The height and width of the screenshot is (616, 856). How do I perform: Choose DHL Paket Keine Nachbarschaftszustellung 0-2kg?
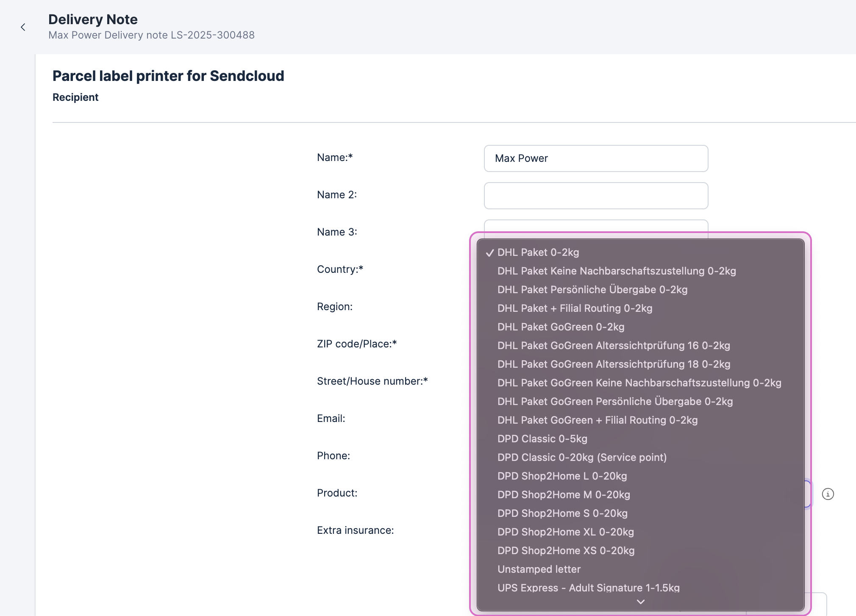[616, 271]
